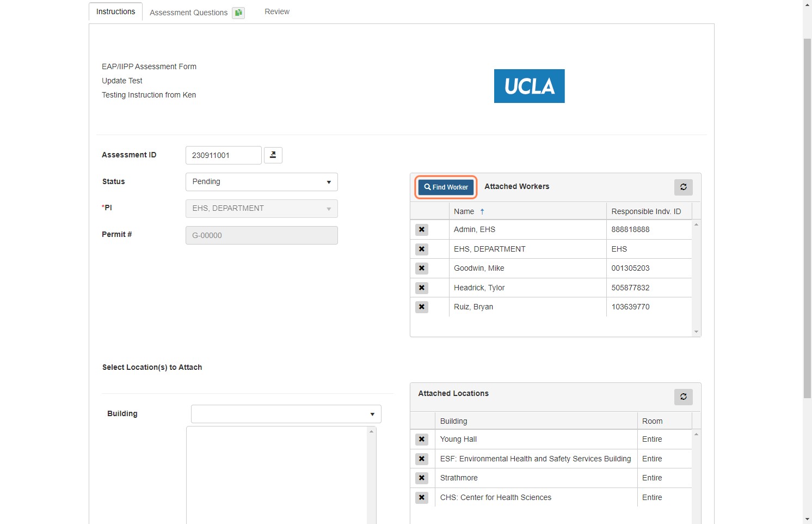
Task: Open the Assessment Questions tab
Action: click(188, 13)
